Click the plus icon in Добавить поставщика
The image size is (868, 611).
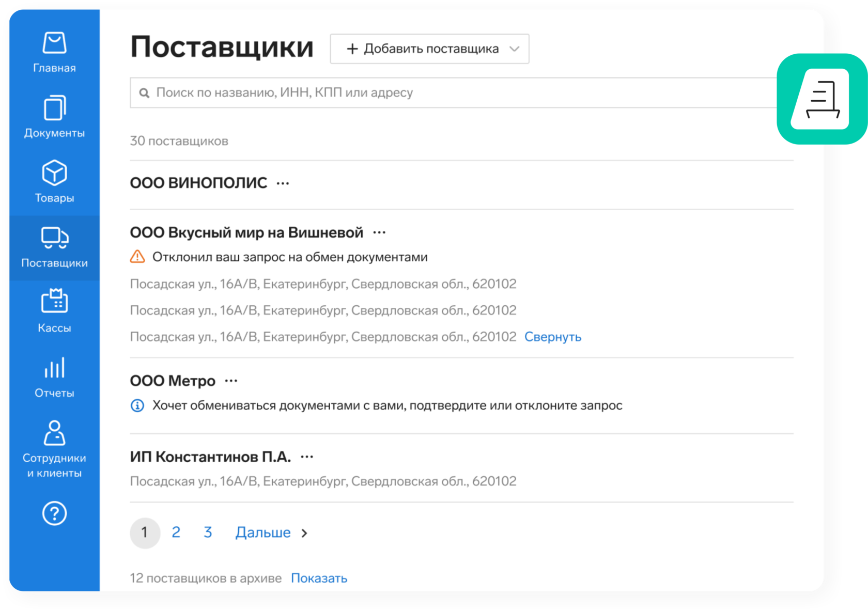point(352,49)
